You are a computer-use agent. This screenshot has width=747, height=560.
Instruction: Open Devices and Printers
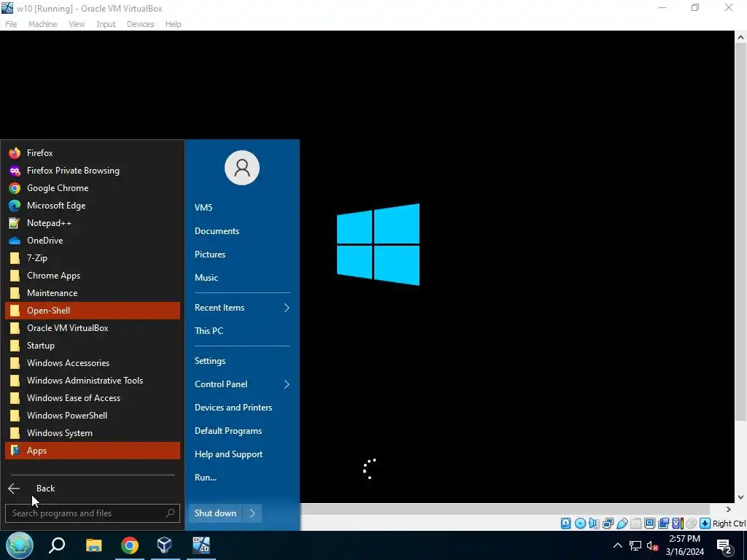(x=242, y=408)
